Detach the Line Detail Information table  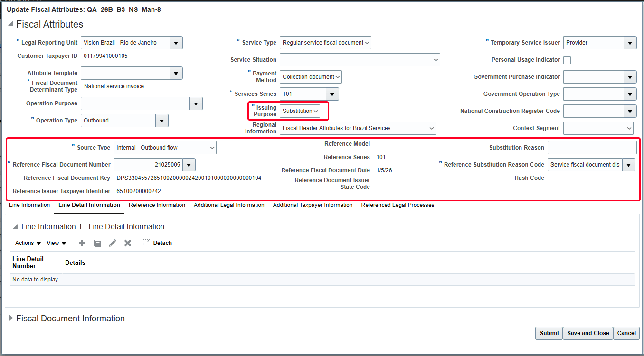coord(157,243)
